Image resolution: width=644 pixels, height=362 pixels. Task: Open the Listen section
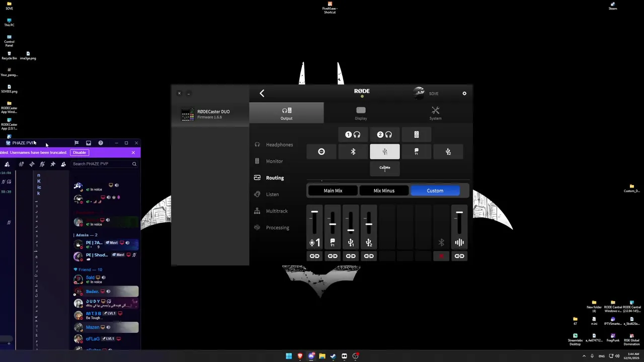(x=267, y=195)
